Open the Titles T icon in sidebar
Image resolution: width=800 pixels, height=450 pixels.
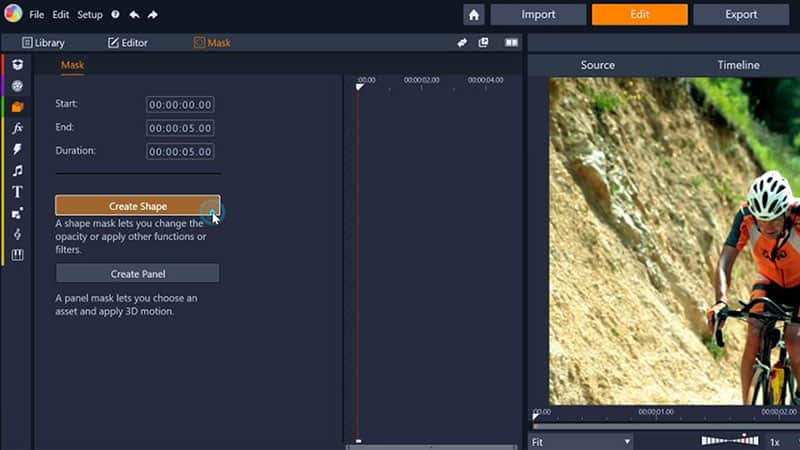tap(18, 192)
